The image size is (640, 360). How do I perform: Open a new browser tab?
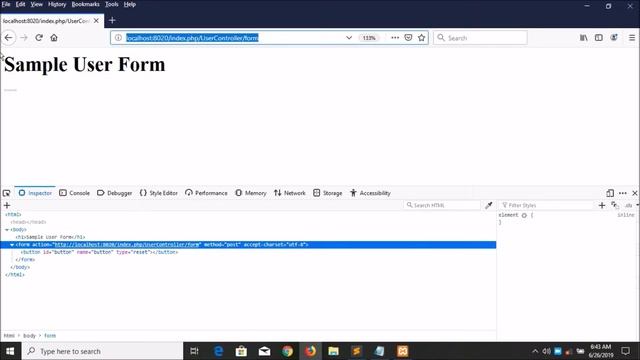[x=112, y=20]
